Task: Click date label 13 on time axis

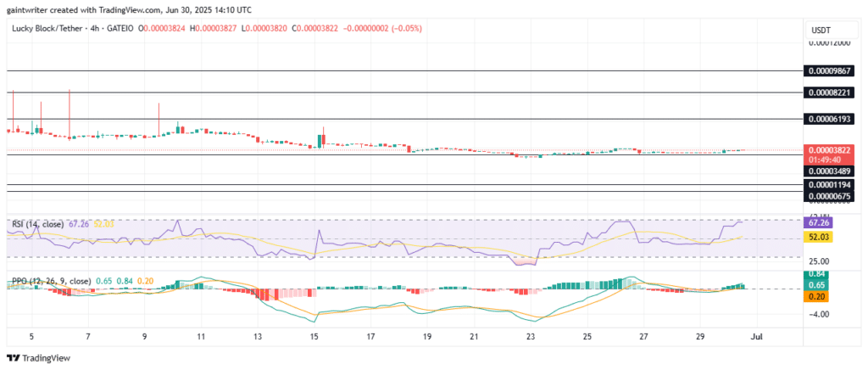Action: (x=258, y=336)
